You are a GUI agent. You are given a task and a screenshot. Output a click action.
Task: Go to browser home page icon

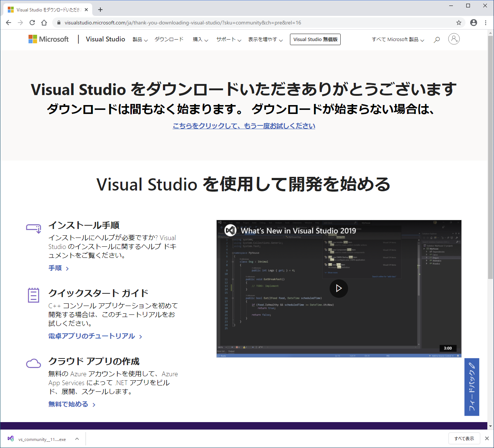coord(44,23)
